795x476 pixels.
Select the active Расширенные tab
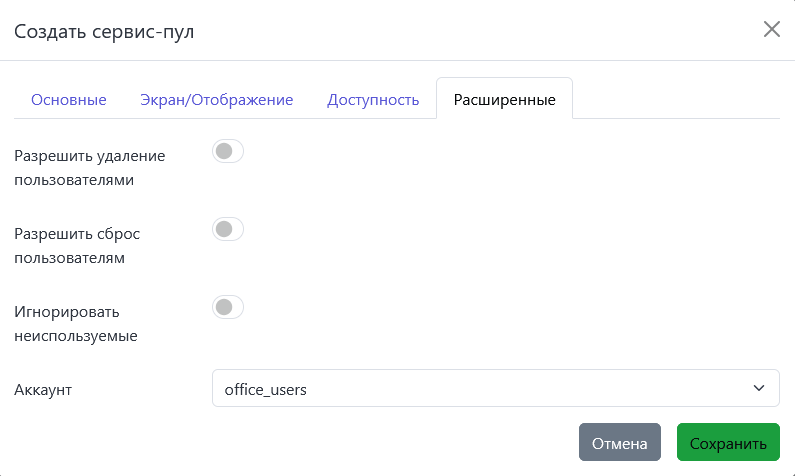coord(504,100)
